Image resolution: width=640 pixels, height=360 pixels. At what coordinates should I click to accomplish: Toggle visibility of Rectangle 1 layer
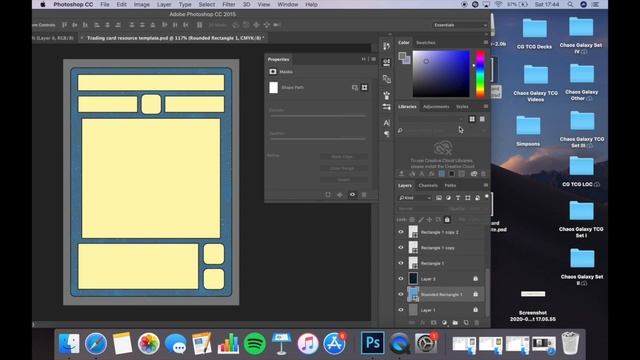tap(401, 263)
